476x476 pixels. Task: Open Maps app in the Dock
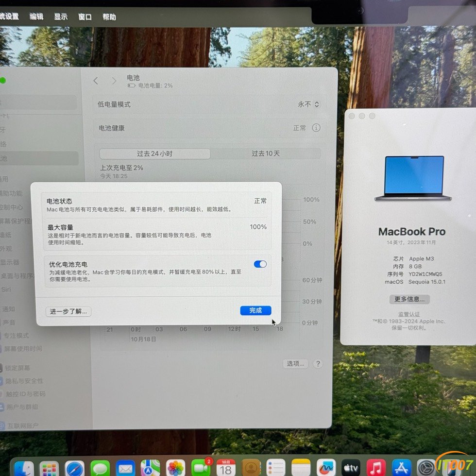(x=150, y=468)
